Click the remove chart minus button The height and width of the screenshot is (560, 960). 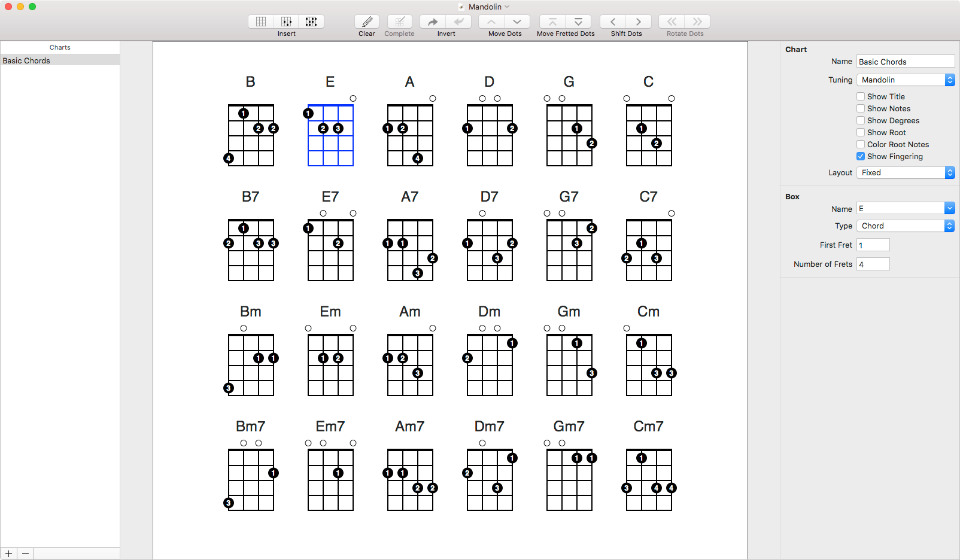(x=25, y=554)
